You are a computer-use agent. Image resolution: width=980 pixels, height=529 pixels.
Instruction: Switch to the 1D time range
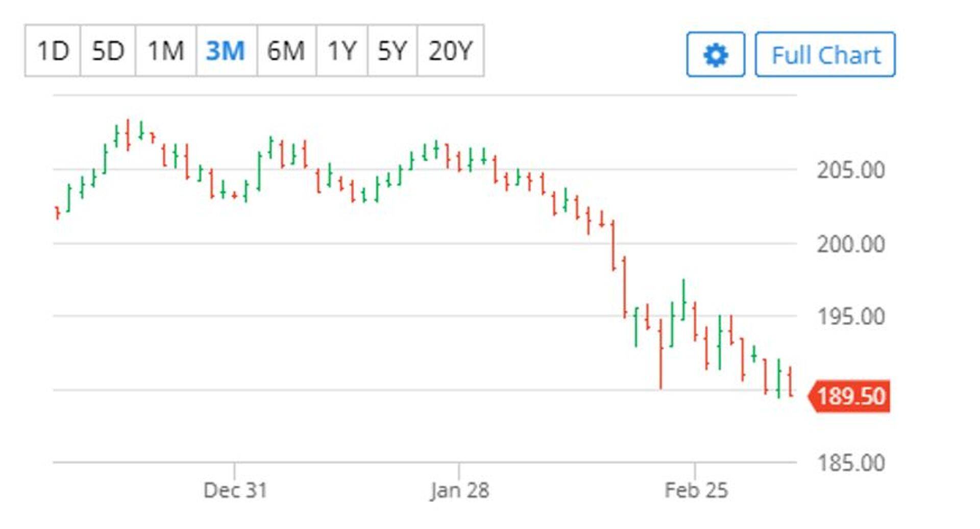53,51
